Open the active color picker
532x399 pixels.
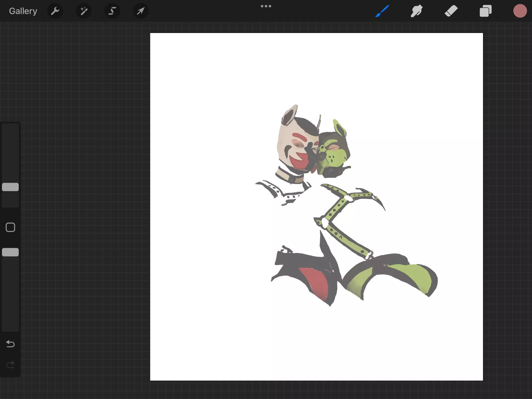pos(520,11)
